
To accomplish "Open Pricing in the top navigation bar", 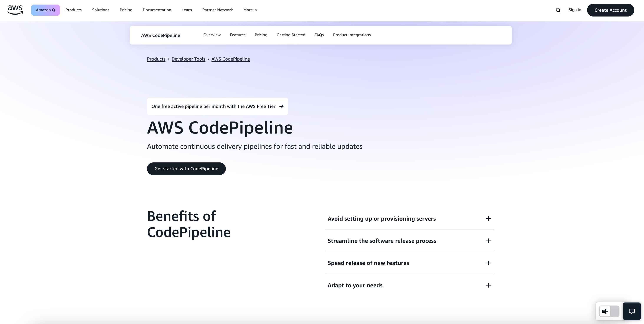I will [x=126, y=10].
